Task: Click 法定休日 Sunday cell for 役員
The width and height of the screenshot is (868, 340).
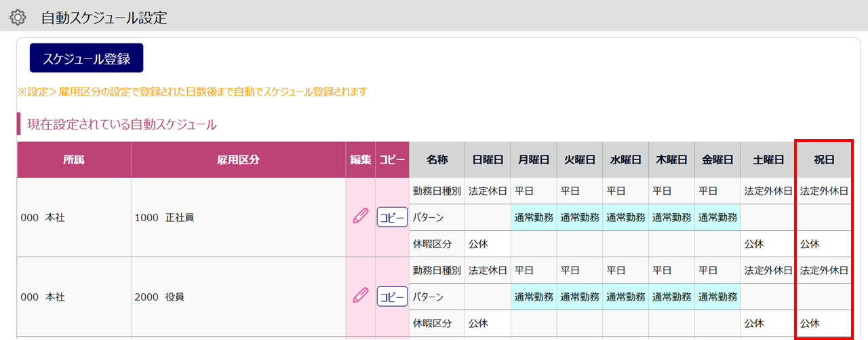Action: (x=488, y=270)
